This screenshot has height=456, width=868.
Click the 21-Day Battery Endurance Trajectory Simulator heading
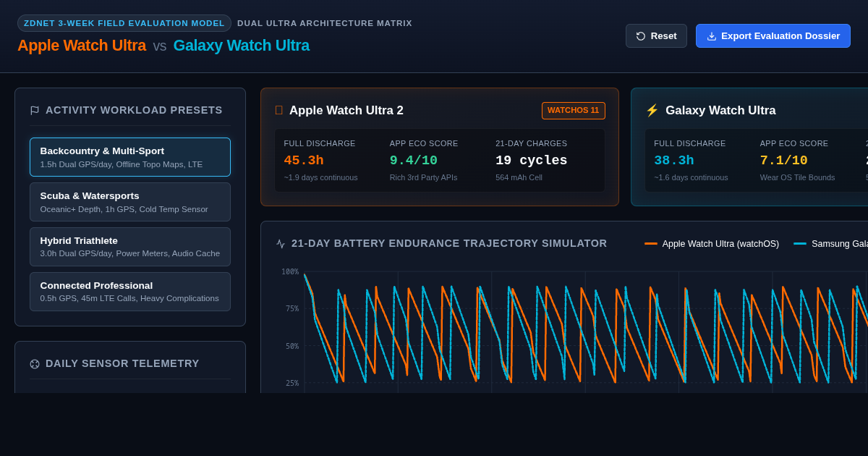click(449, 243)
